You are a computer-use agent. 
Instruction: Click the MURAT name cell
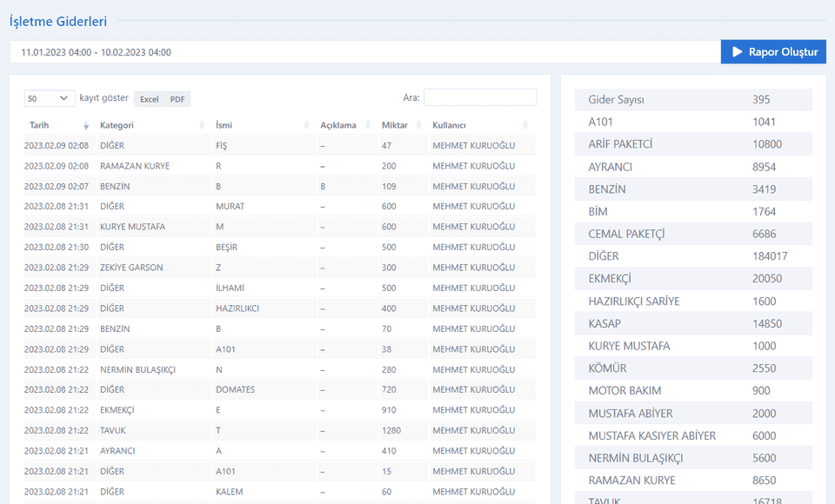[x=263, y=207]
